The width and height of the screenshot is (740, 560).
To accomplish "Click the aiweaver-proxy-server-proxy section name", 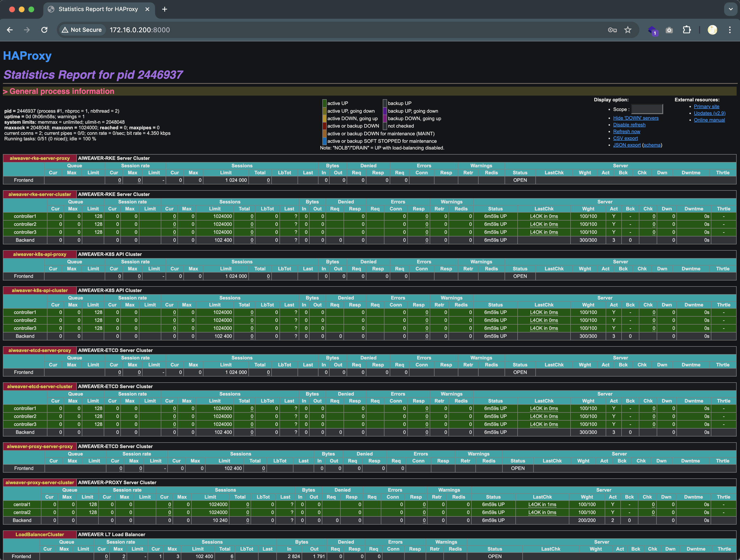I will [x=39, y=446].
